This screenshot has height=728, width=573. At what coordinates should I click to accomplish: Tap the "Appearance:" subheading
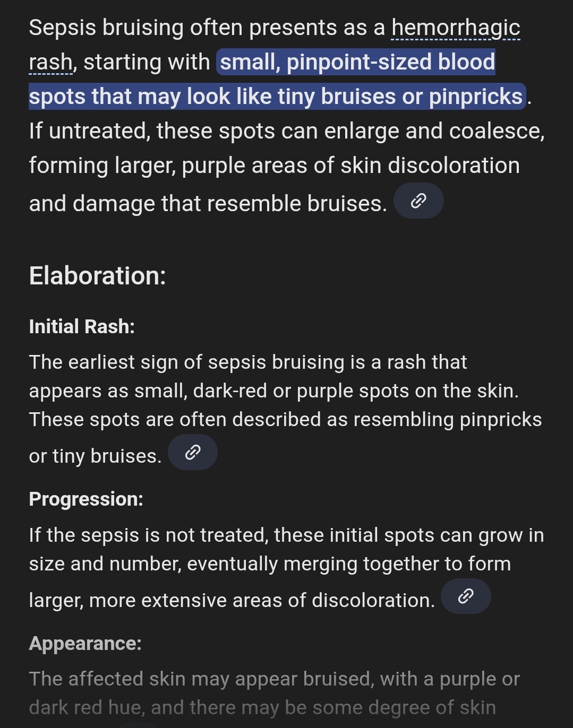pyautogui.click(x=85, y=644)
